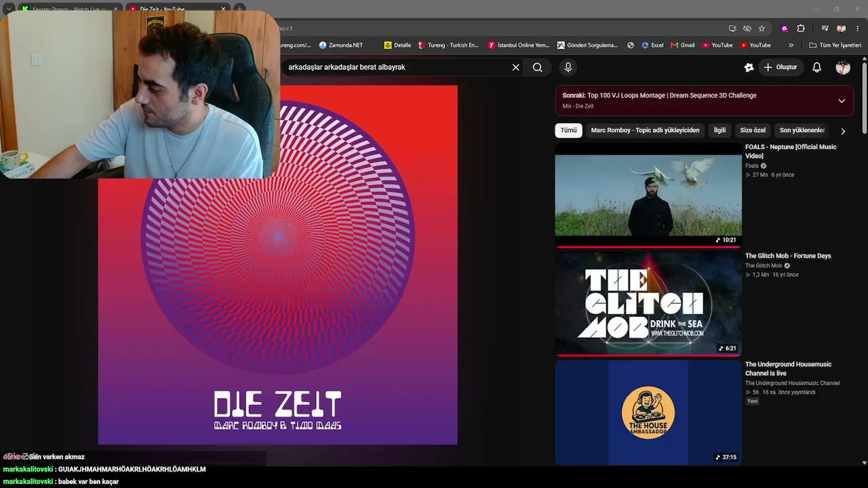Screen dimensions: 868x488
Task: Click the FOALS Neptune video thumbnail
Action: [x=648, y=195]
